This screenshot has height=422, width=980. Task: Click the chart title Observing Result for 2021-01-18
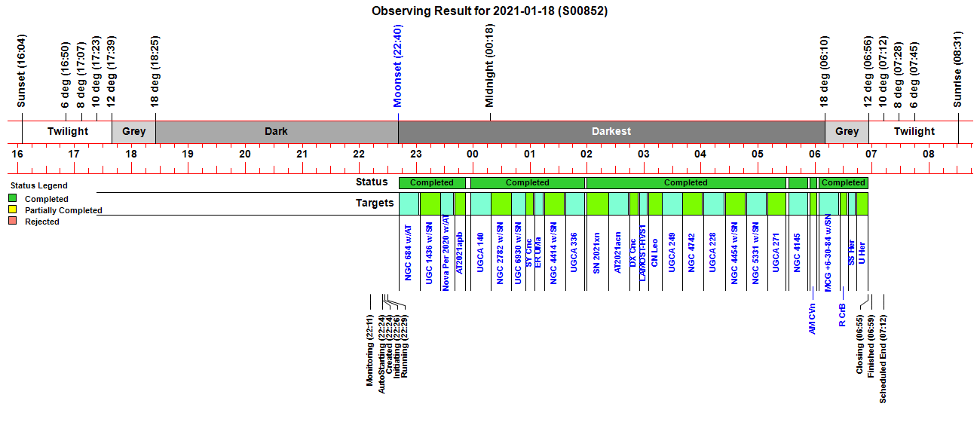(489, 11)
